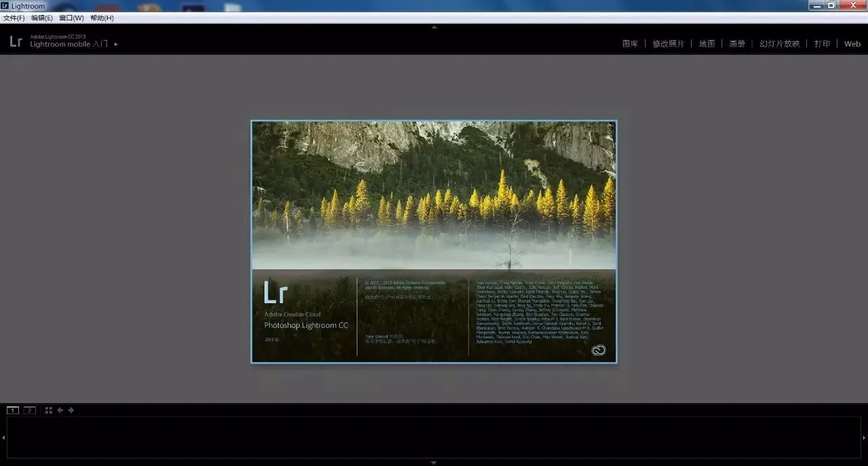The width and height of the screenshot is (868, 466).
Task: Open the 文件(F) menu
Action: (14, 18)
